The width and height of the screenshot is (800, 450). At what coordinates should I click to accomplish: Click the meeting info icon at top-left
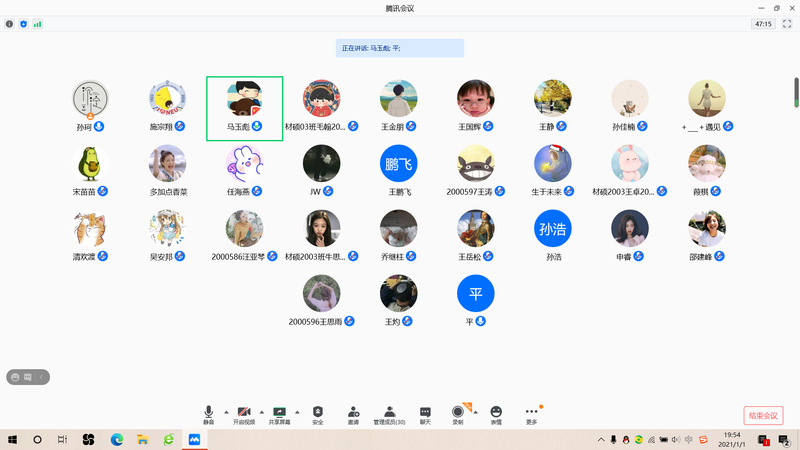pyautogui.click(x=10, y=23)
